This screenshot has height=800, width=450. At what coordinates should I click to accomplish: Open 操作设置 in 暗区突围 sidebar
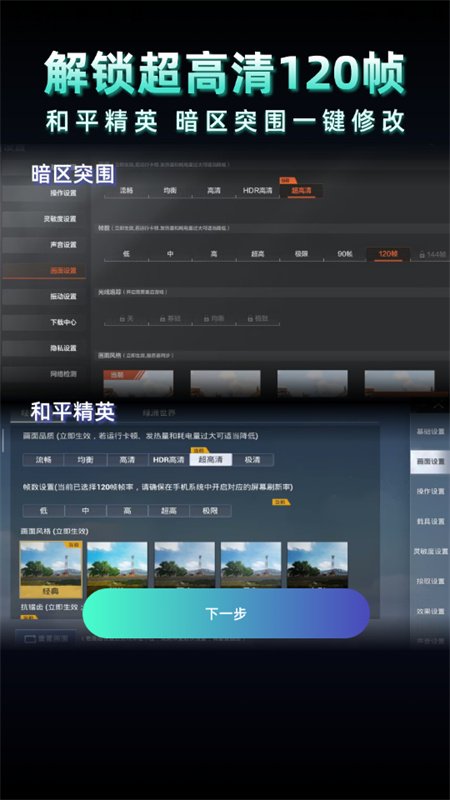44,193
